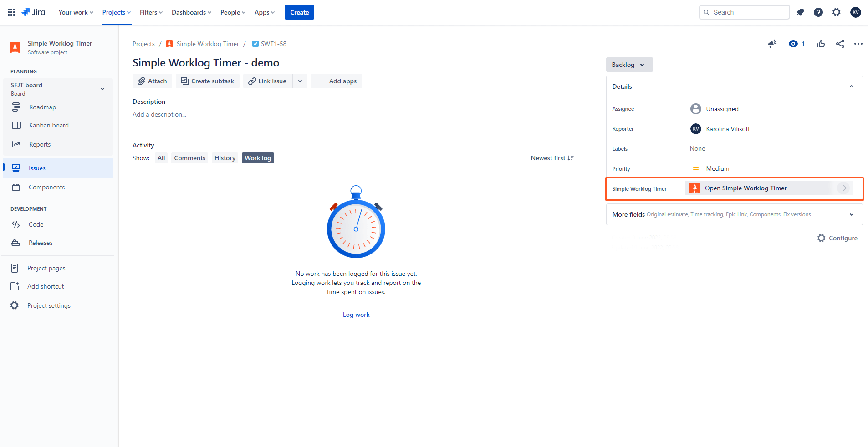
Task: Click the arrow icon in Open Simple Worklog Timer row
Action: point(843,188)
